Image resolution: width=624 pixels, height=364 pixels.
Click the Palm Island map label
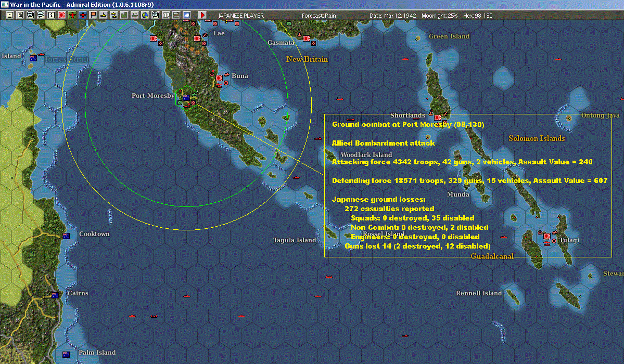[97, 353]
